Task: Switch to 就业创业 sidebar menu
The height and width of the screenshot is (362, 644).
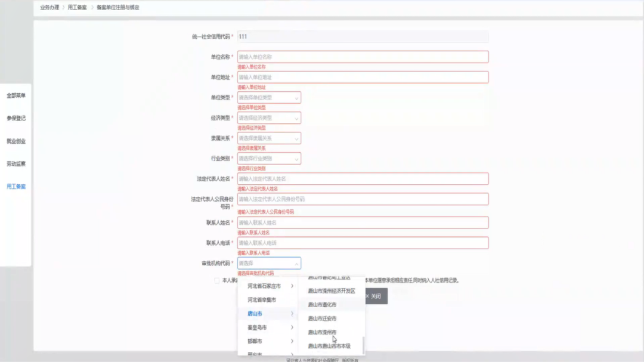Action: (16, 141)
